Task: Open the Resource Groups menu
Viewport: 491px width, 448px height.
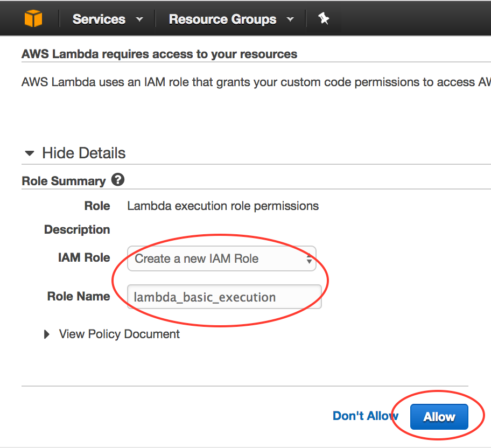Action: pyautogui.click(x=222, y=19)
